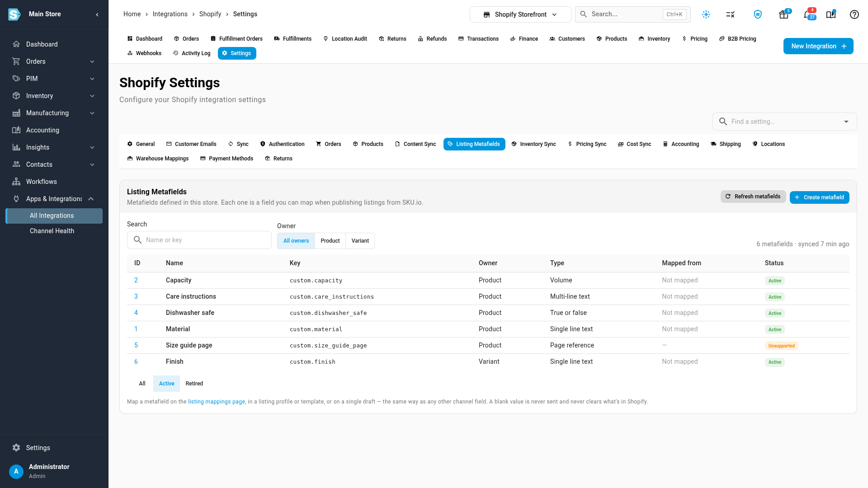The height and width of the screenshot is (488, 868).
Task: Click the global Search field
Action: pos(633,14)
